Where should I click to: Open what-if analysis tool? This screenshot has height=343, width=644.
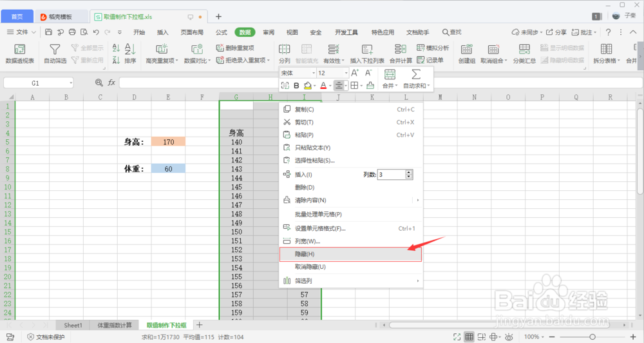(x=433, y=48)
